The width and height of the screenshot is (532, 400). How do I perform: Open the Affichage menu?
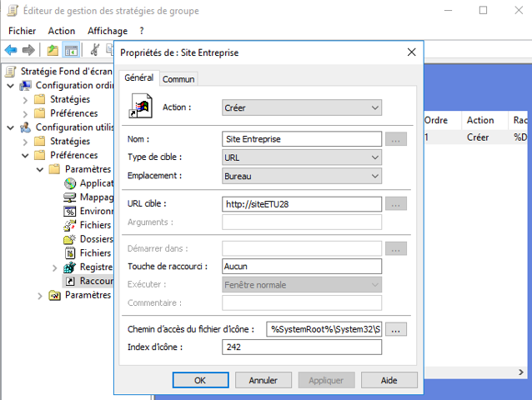click(107, 30)
